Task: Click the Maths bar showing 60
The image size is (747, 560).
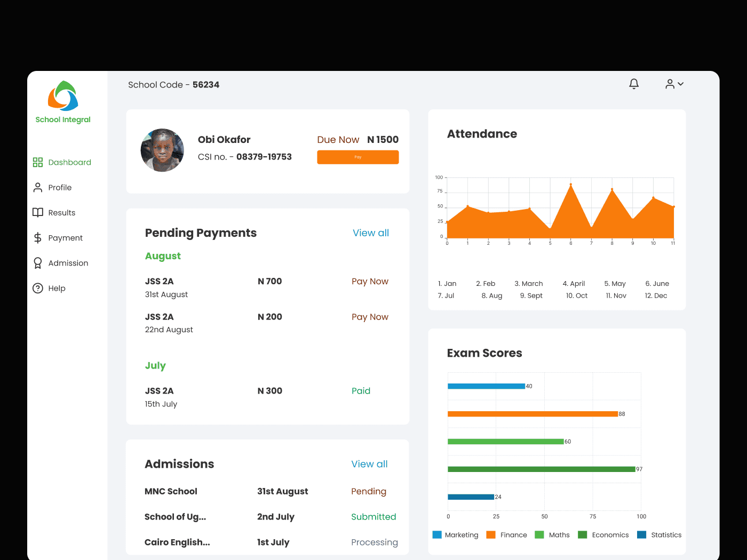Action: point(506,442)
